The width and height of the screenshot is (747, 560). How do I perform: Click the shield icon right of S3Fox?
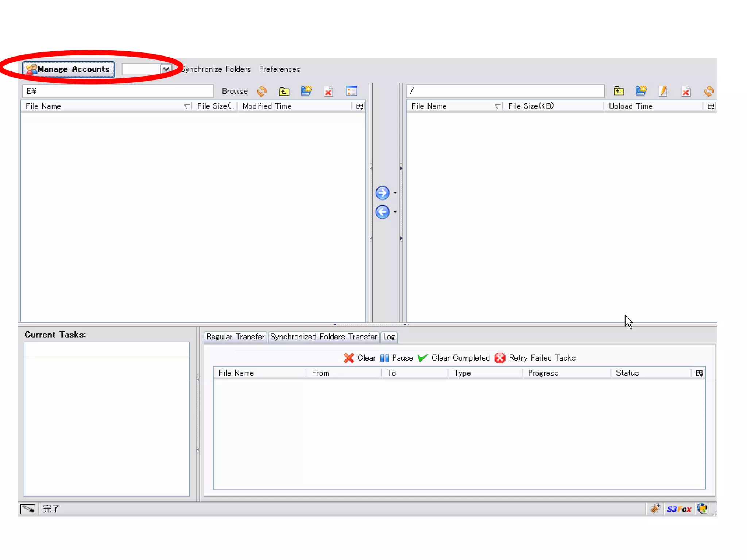click(x=702, y=509)
